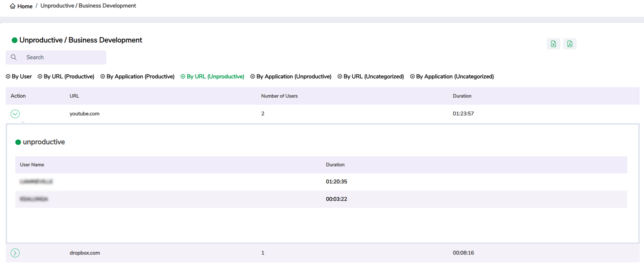Screen dimensions: 644x267
Task: Follow the Home breadcrumb link
Action: [25, 6]
